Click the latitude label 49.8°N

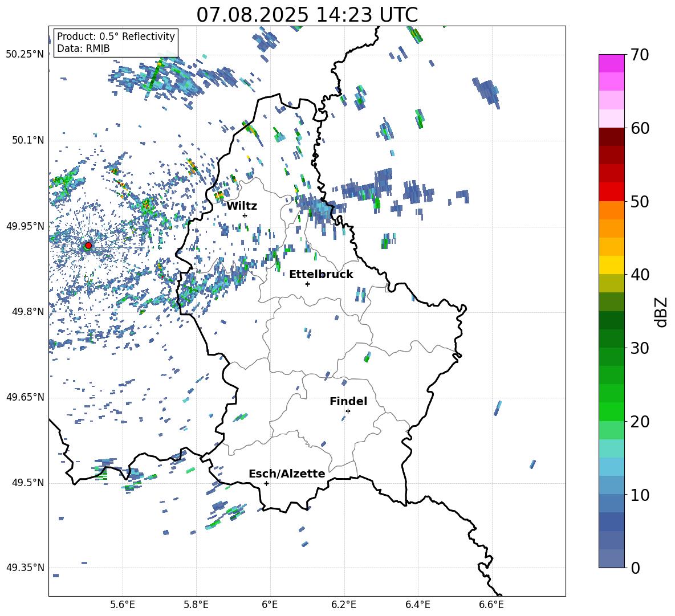click(x=27, y=312)
